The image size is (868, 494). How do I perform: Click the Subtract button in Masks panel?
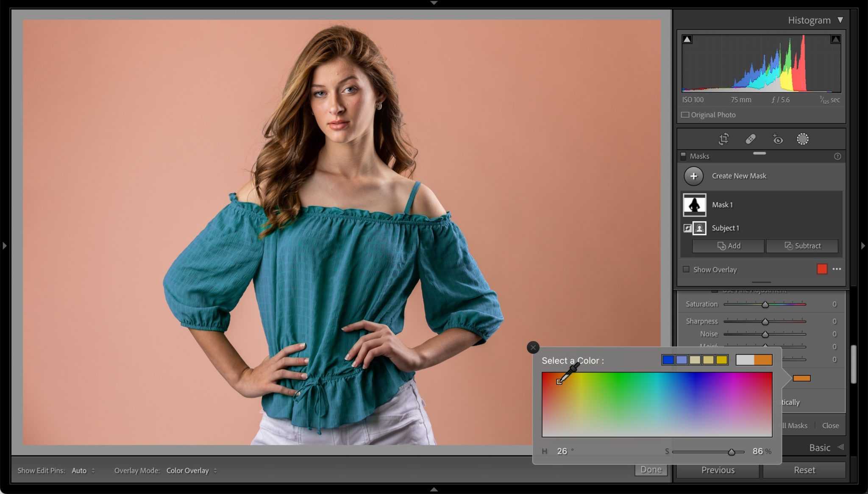pos(802,246)
